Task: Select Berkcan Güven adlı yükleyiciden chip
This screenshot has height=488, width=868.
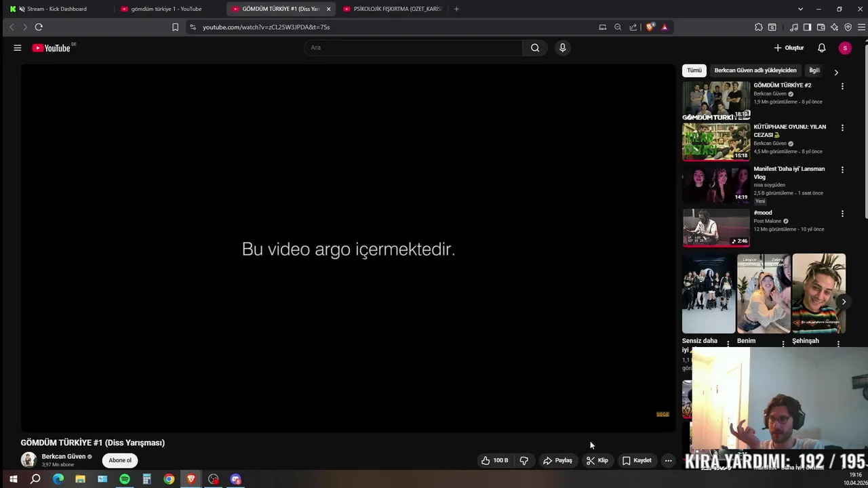Action: click(755, 70)
